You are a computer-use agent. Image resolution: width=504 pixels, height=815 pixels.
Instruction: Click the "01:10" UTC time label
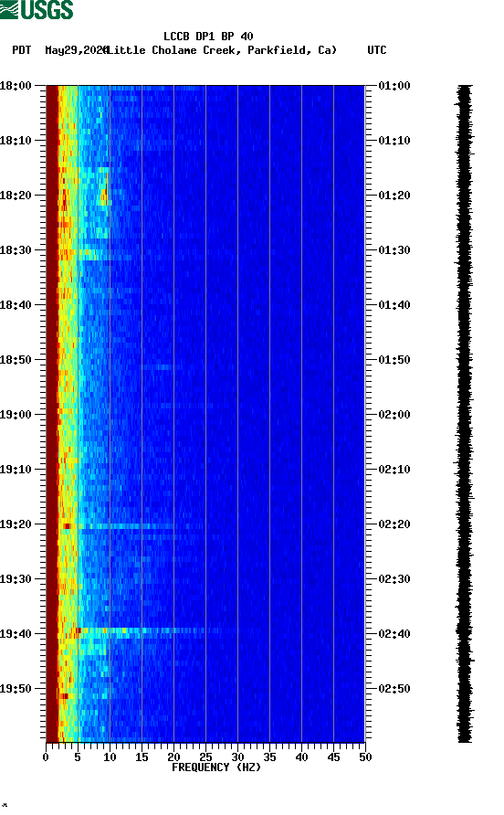394,141
